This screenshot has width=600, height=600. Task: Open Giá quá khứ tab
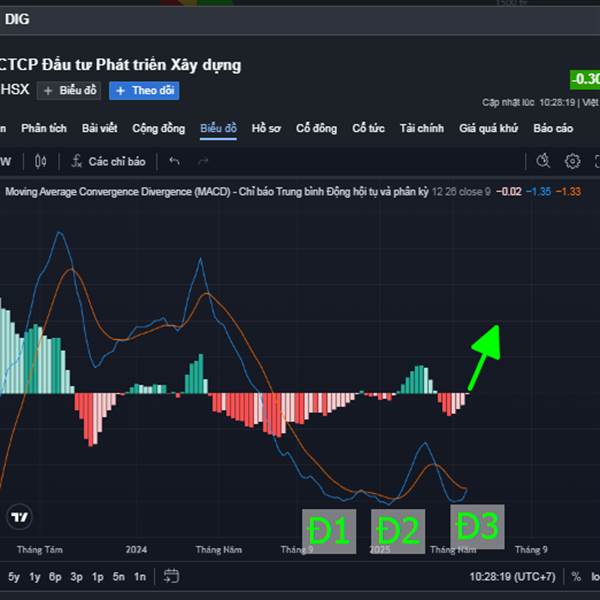489,128
